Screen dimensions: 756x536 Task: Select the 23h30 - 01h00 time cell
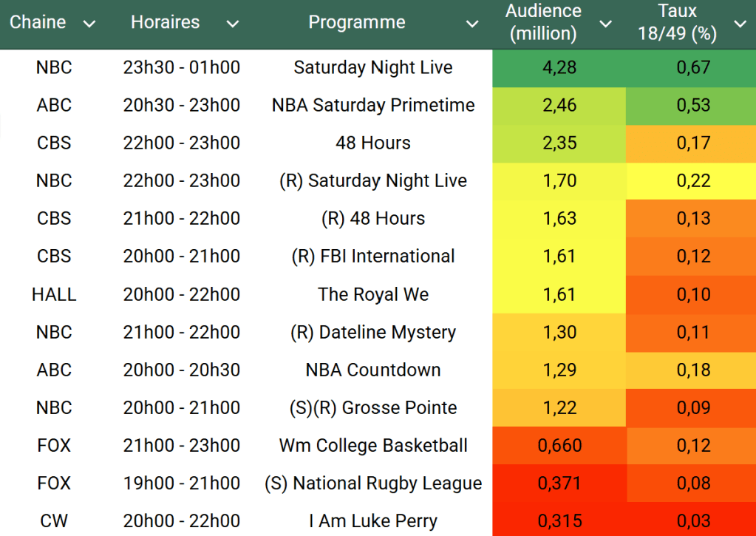182,67
